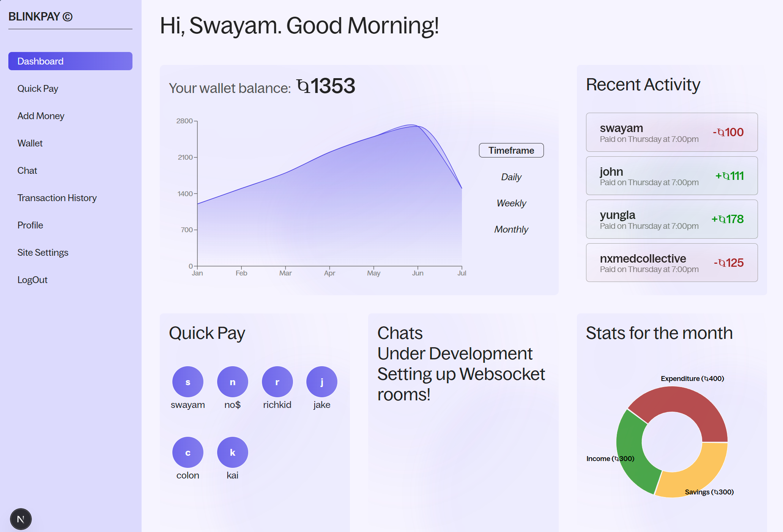Click the kai avatar circle
Viewport: 783px width, 532px height.
(x=232, y=452)
